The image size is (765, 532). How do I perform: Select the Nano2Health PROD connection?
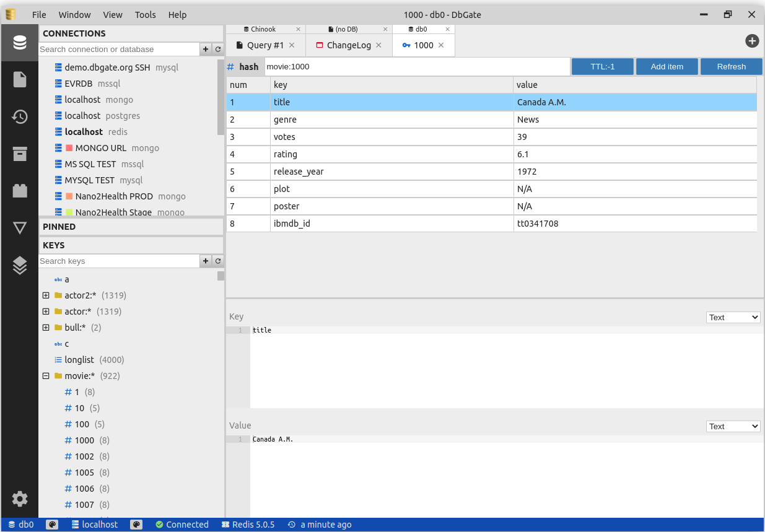[120, 196]
